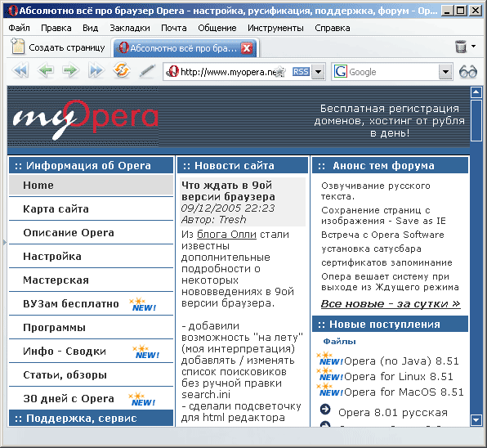Open the Opera for MacOS 8.51 download
Image resolution: width=487 pixels, height=448 pixels.
pos(404,392)
